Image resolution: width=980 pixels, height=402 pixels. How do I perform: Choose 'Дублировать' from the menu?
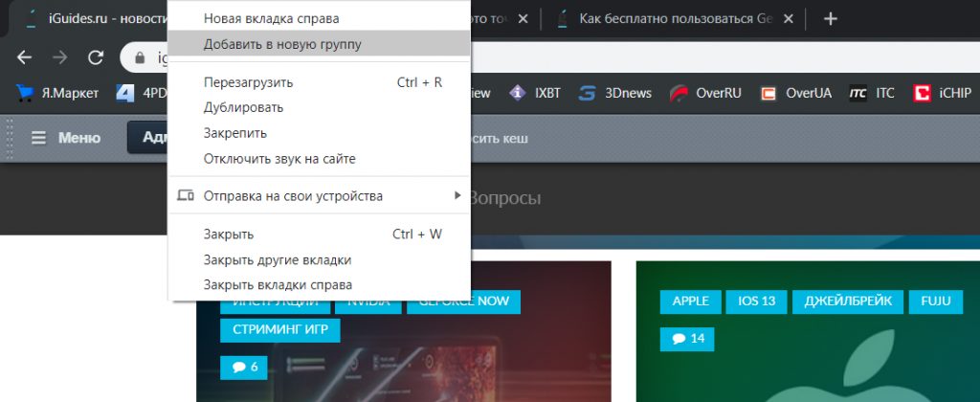pos(320,107)
